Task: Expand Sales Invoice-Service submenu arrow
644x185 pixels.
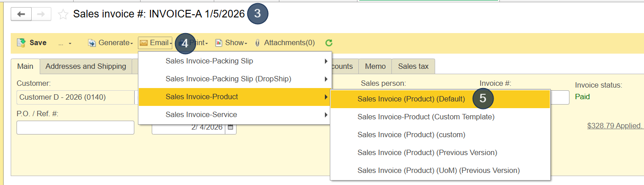Action: pos(326,115)
